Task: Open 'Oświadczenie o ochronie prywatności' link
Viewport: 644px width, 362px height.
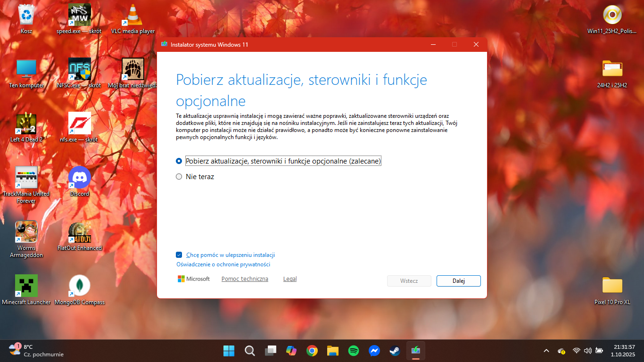Action: [x=223, y=264]
